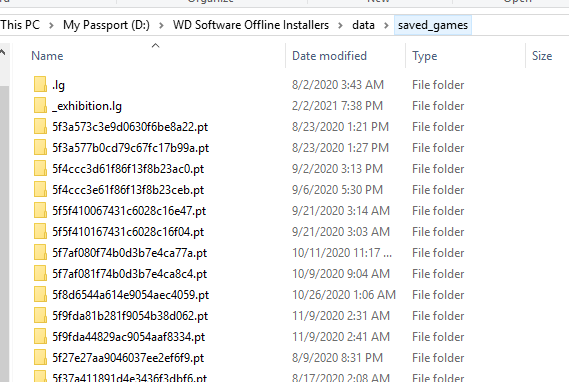Click date 8/2/2020 3:43 AM
The height and width of the screenshot is (382, 569).
[x=338, y=85]
